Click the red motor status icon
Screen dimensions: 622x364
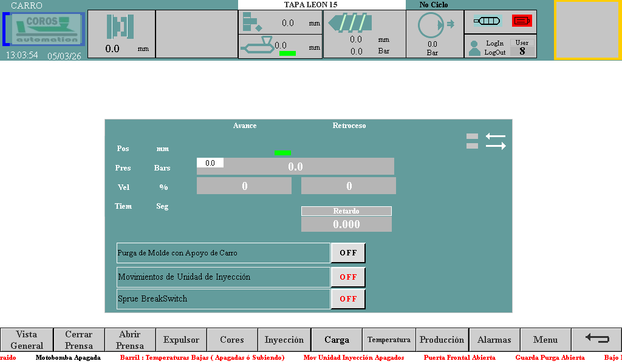point(522,21)
